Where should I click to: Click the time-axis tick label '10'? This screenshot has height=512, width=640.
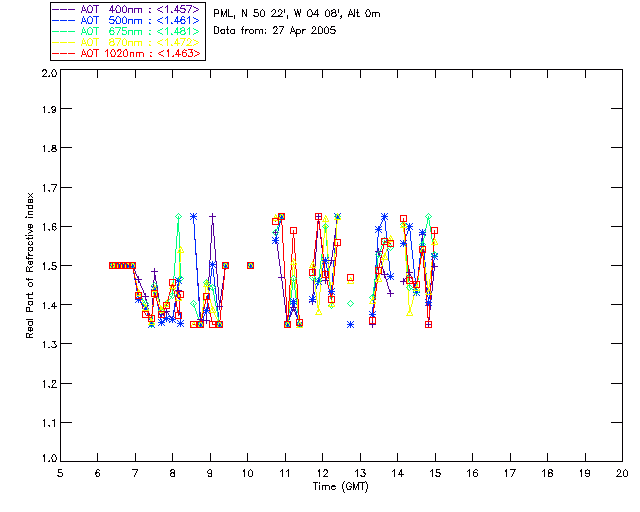[x=247, y=473]
